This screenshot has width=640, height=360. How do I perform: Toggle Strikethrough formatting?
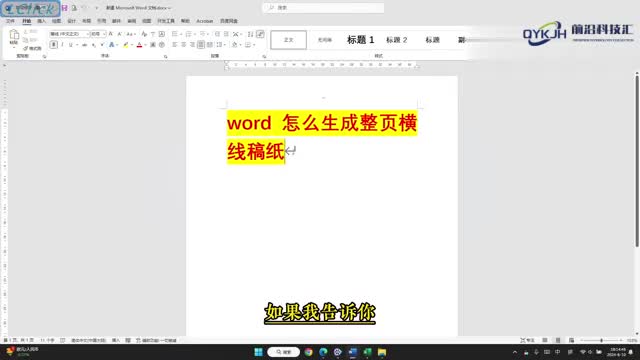coord(84,44)
